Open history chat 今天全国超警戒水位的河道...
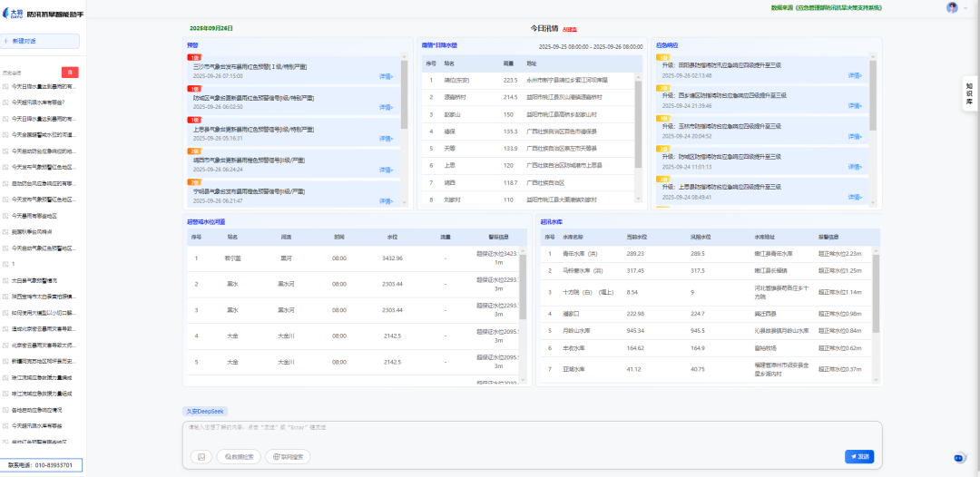 (43, 134)
